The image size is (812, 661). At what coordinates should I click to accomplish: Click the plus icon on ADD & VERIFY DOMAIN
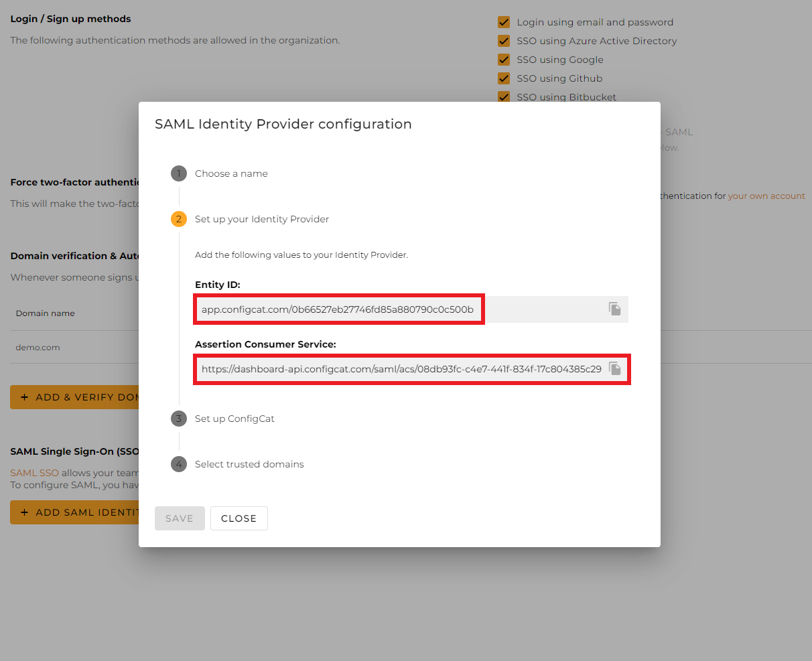pos(23,397)
